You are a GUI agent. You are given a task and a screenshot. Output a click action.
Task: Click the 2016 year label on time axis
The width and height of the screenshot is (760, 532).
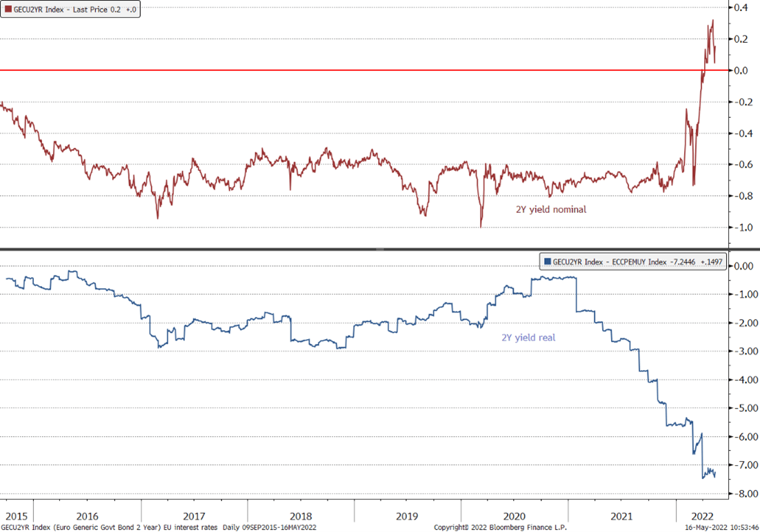tap(87, 515)
